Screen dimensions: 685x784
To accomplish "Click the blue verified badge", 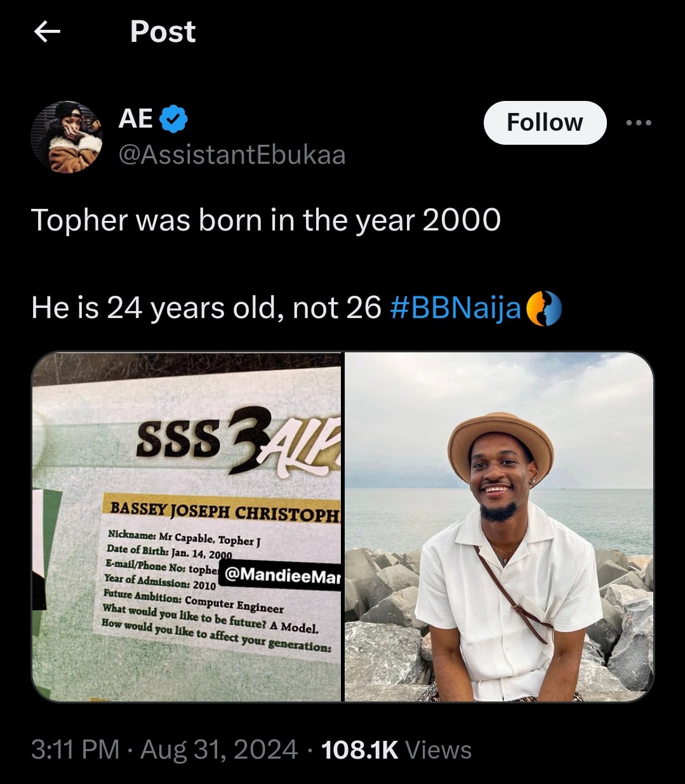I will pos(173,119).
